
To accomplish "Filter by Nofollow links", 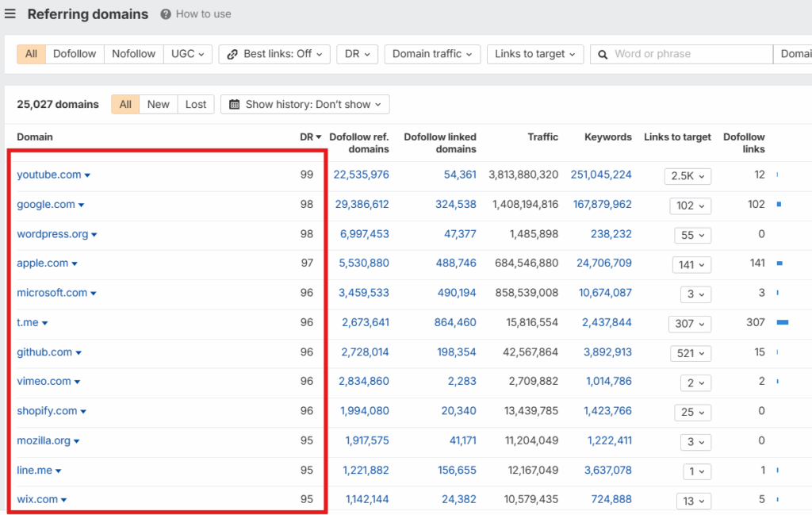I will (133, 54).
